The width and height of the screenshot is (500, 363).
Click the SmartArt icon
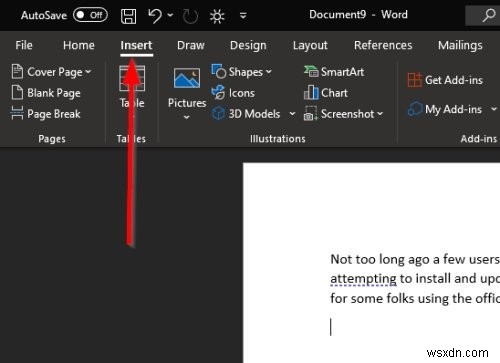311,71
